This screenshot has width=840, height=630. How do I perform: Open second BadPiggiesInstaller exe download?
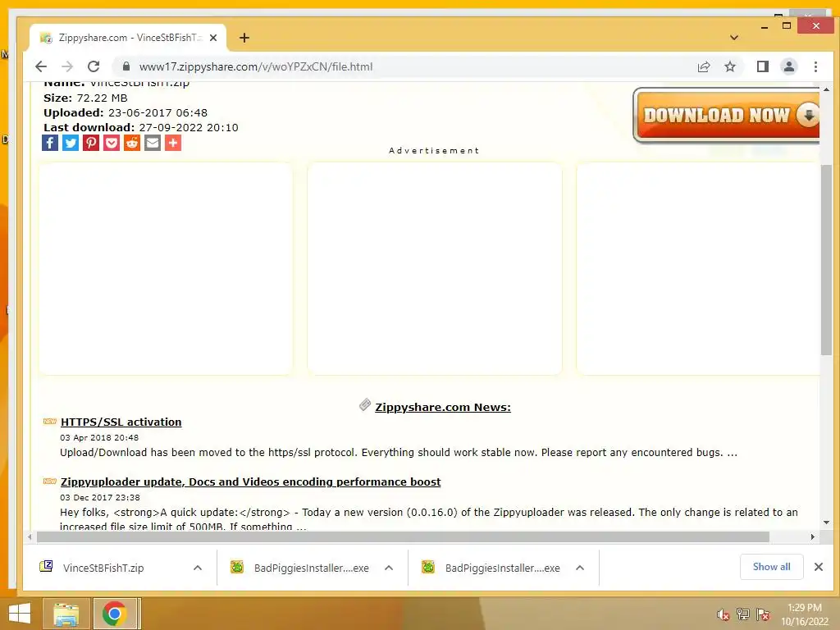coord(503,568)
